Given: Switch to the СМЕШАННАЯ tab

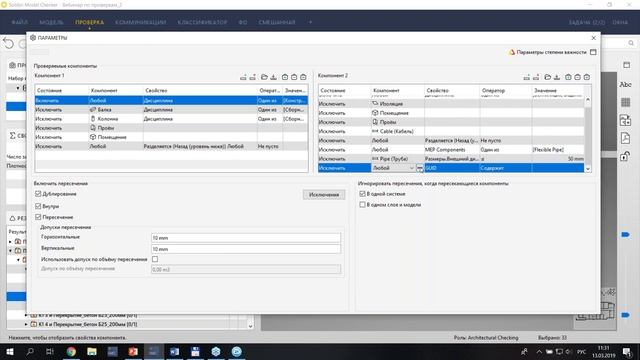Looking at the screenshot, I should click(x=277, y=22).
